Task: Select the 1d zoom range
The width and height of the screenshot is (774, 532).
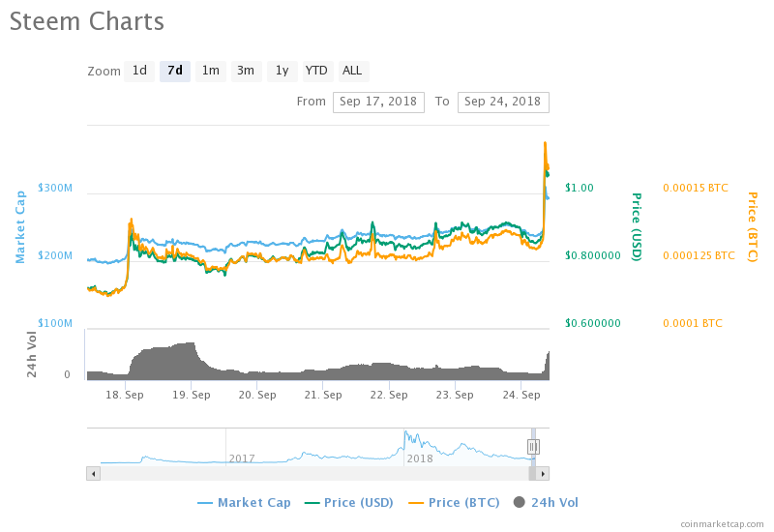Action: coord(139,71)
